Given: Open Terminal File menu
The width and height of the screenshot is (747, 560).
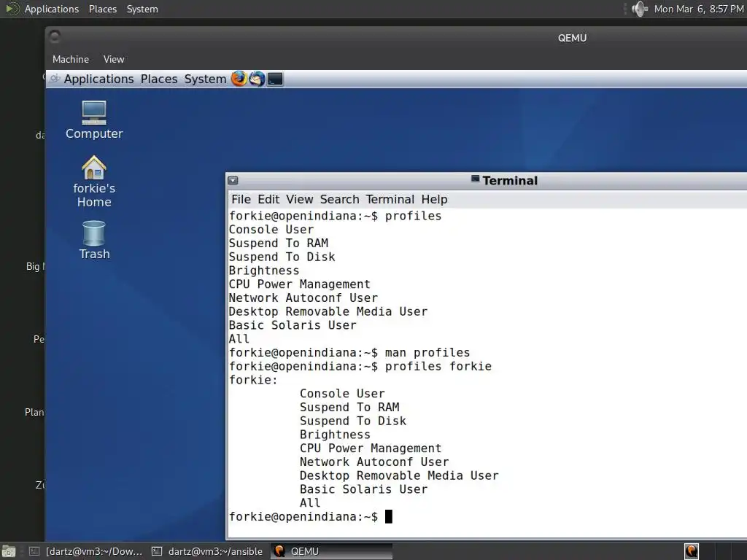Looking at the screenshot, I should (241, 199).
